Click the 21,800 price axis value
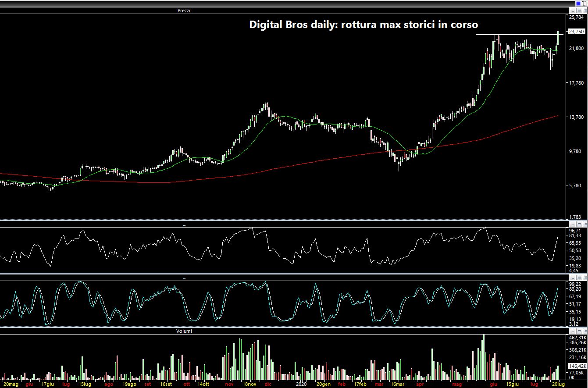Viewport: 588px width, 388px height. (577, 48)
